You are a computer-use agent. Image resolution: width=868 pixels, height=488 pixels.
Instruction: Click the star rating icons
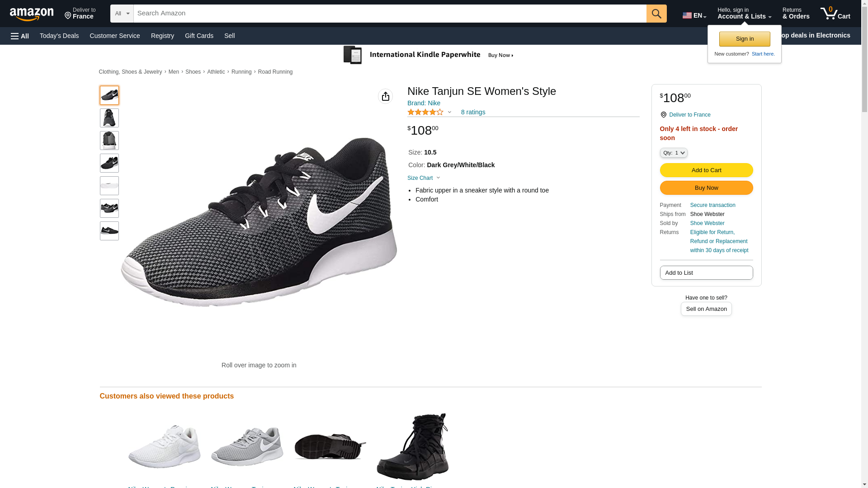click(x=425, y=112)
